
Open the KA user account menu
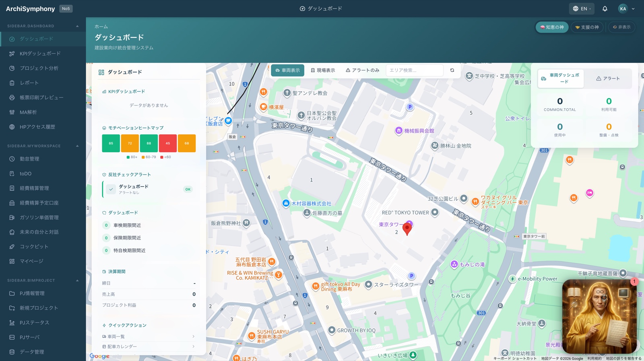pos(627,8)
